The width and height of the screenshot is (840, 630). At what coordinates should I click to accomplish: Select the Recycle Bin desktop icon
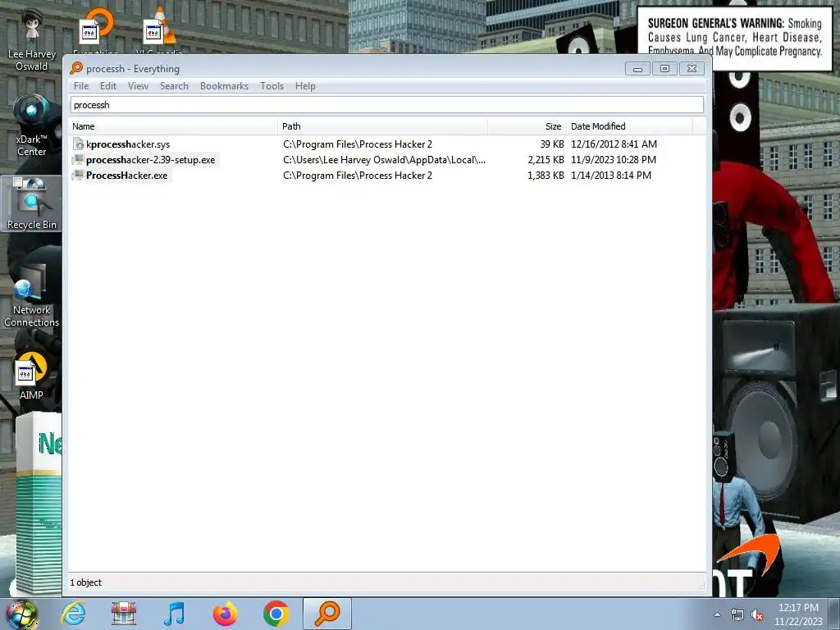(x=32, y=203)
